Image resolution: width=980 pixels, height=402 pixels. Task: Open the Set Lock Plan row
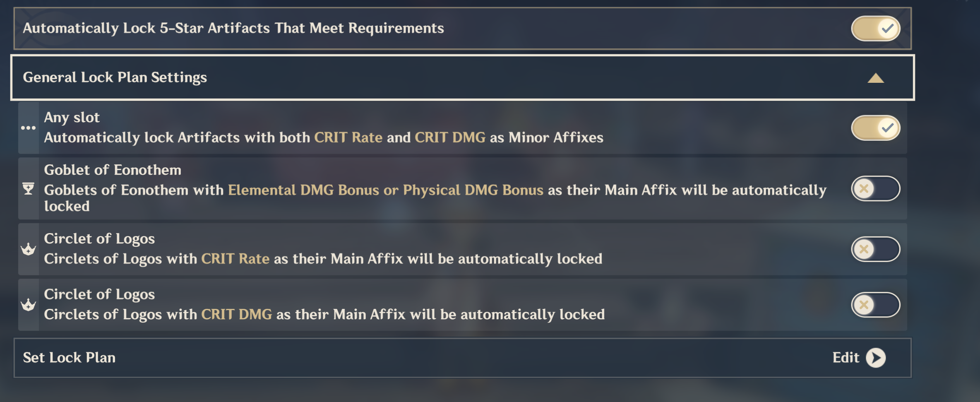click(x=462, y=358)
